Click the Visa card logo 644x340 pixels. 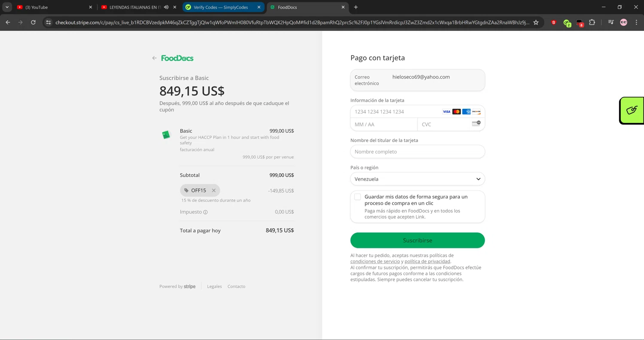pyautogui.click(x=447, y=112)
